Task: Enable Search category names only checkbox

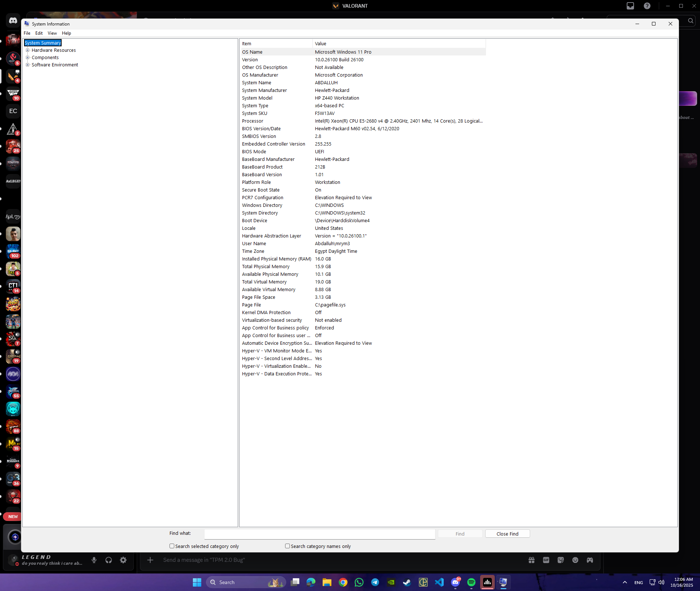Action: pyautogui.click(x=287, y=546)
